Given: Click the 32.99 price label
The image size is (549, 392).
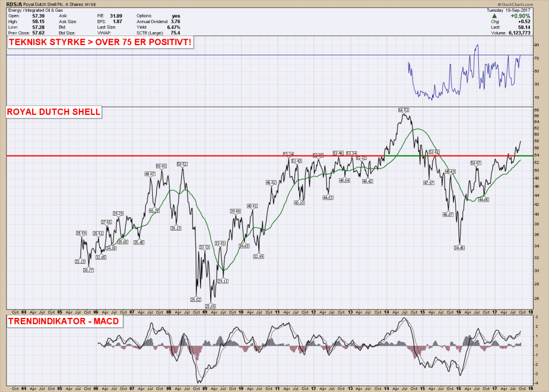Looking at the screenshot, I should point(258,256).
